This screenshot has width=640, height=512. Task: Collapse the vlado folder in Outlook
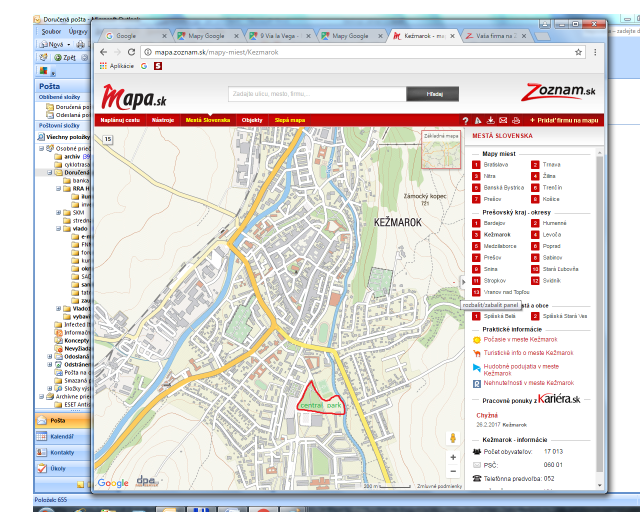pos(58,229)
